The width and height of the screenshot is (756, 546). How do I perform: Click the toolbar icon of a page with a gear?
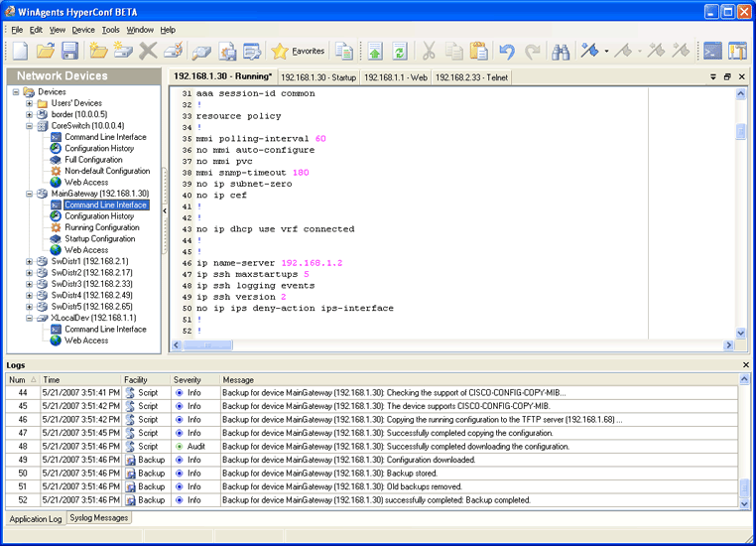coord(227,51)
